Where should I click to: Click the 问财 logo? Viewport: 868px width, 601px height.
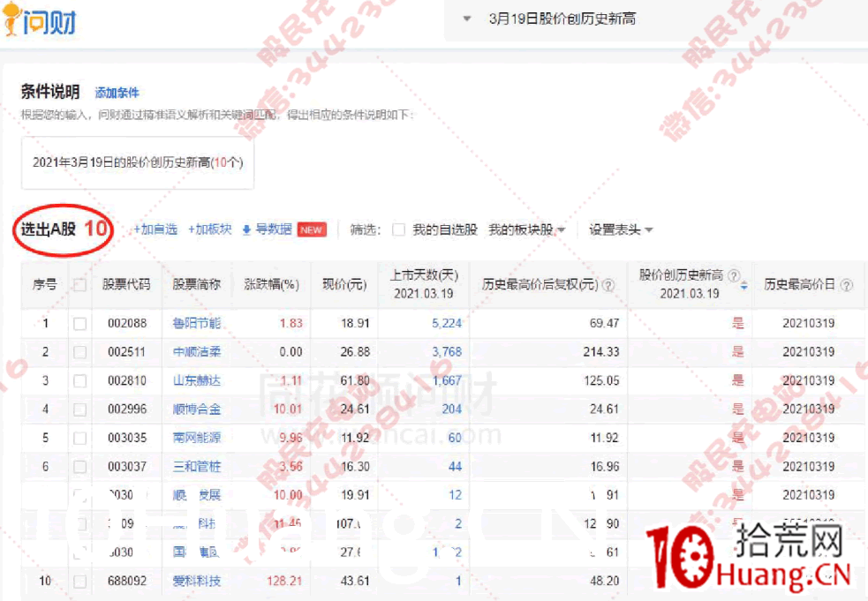pos(40,20)
